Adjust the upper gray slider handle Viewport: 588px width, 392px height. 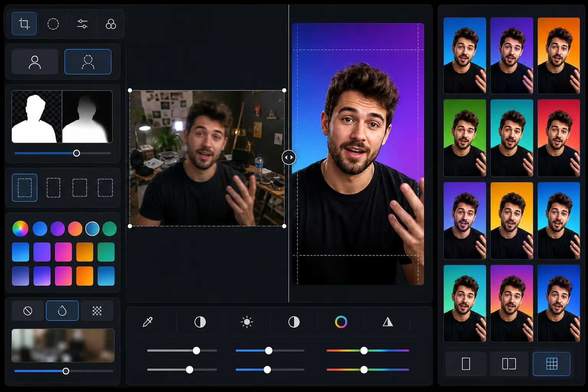[x=196, y=350]
